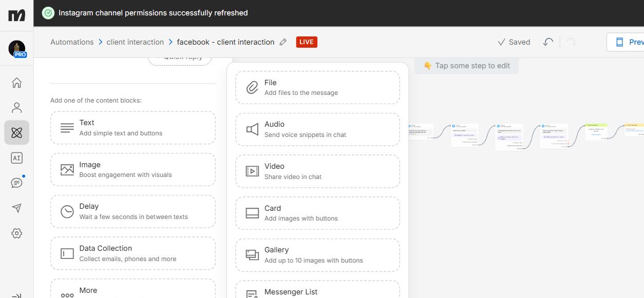Edit the automation name pencil icon
Viewport: 644px width, 298px height.
(283, 42)
